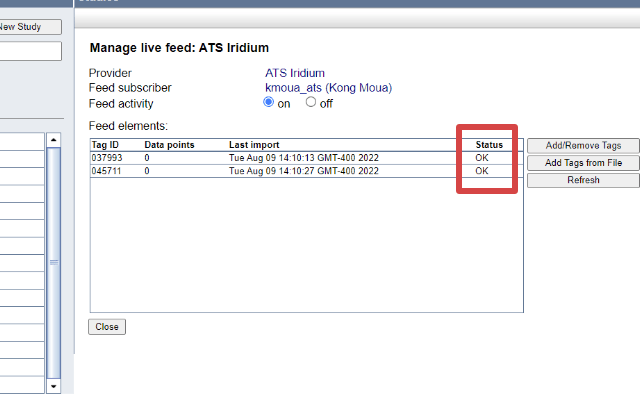Select the Feed activity "on" radio button
Viewport: 640px width, 420px height.
point(268,102)
